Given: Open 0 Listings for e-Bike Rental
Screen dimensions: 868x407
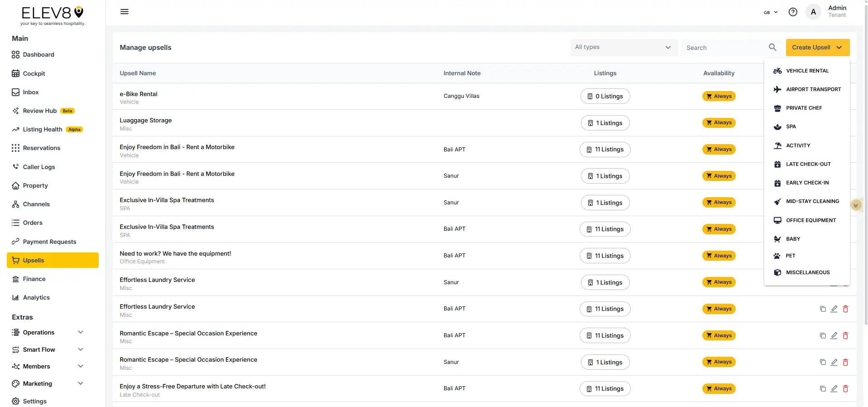Looking at the screenshot, I should point(605,96).
